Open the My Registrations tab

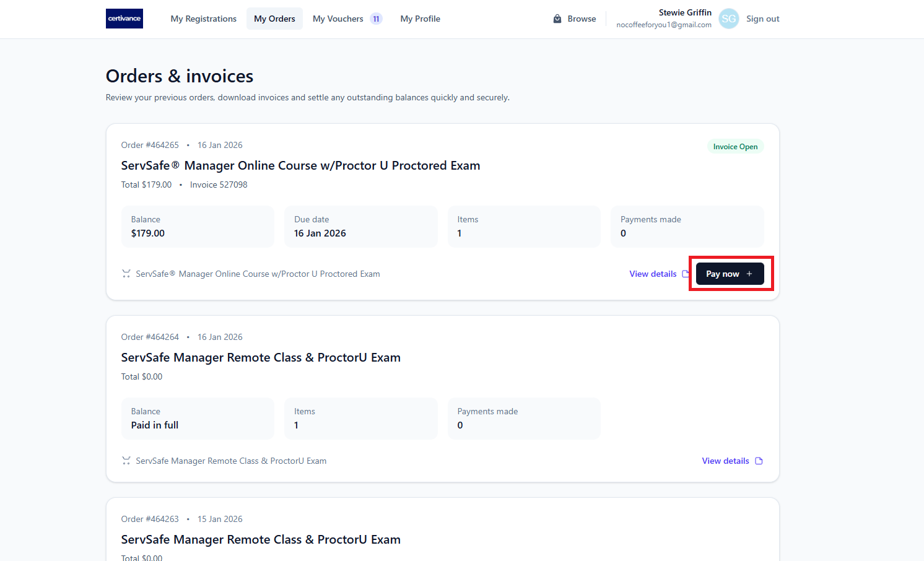[203, 19]
